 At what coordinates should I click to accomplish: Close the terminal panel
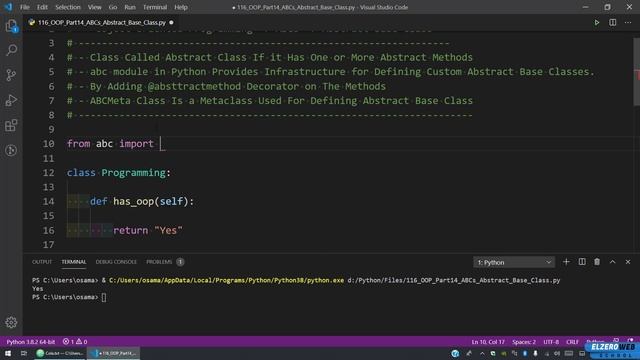click(x=628, y=262)
